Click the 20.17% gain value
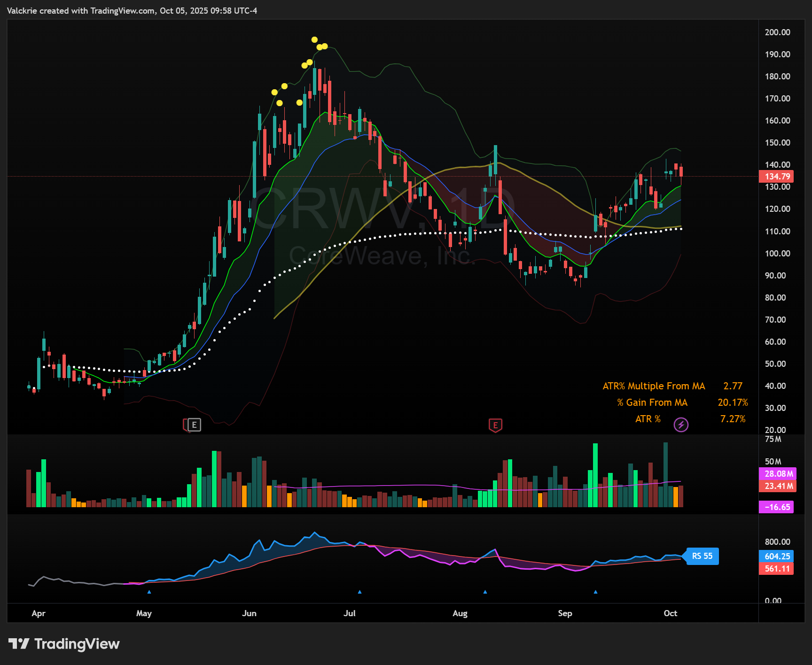 733,402
